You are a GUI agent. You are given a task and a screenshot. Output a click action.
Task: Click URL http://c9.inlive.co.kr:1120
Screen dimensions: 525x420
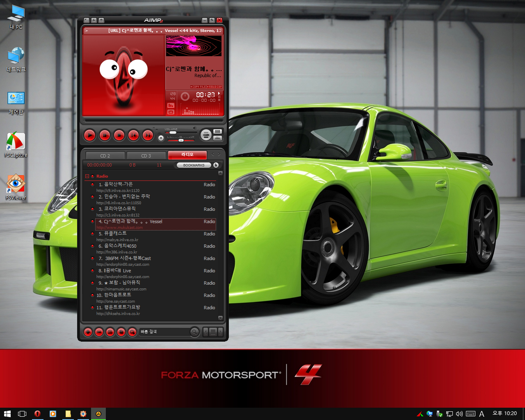tap(118, 191)
